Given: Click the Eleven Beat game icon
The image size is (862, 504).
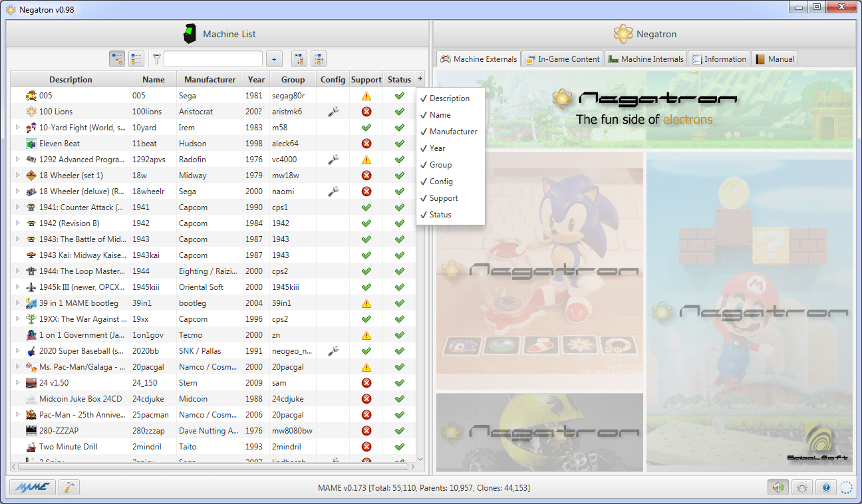Looking at the screenshot, I should pyautogui.click(x=31, y=144).
